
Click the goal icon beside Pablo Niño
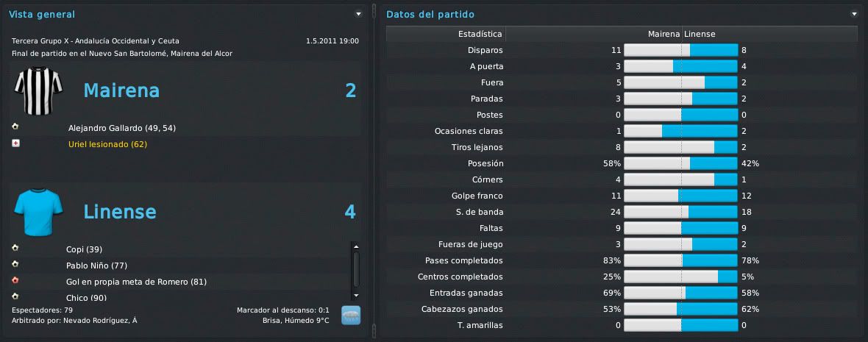pos(15,265)
